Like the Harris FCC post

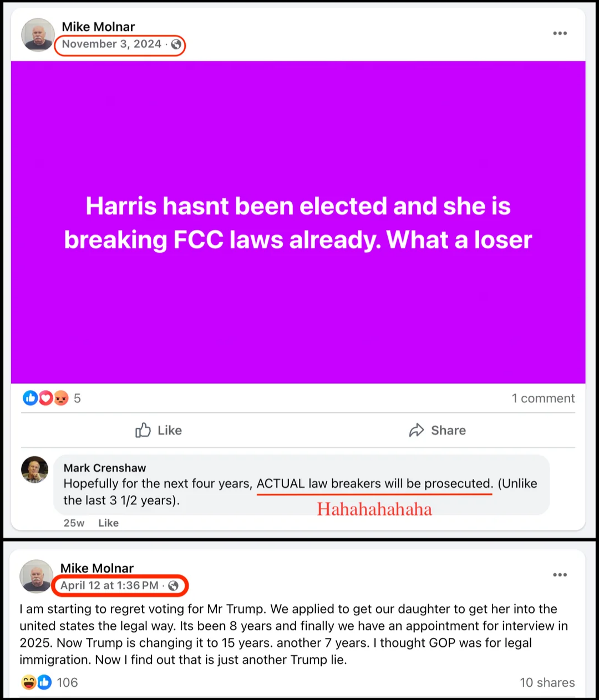pos(159,430)
